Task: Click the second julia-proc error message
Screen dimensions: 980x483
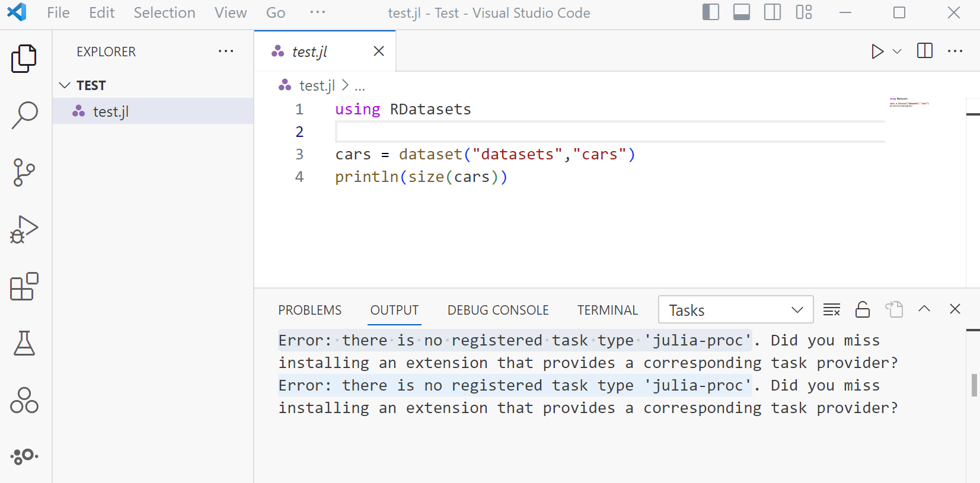Action: [x=588, y=396]
